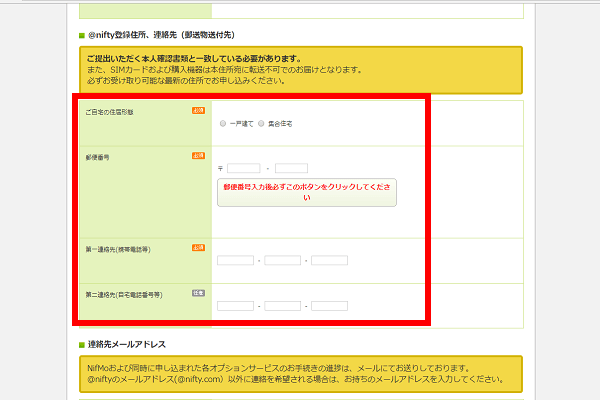
Task: Focus the last box of 第二連絡先 phone number
Action: (329, 306)
